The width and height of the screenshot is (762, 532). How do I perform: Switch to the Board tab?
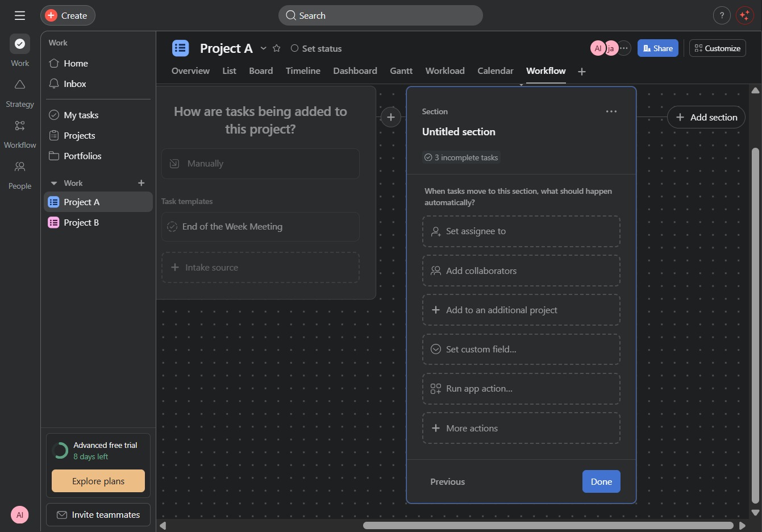pos(261,71)
